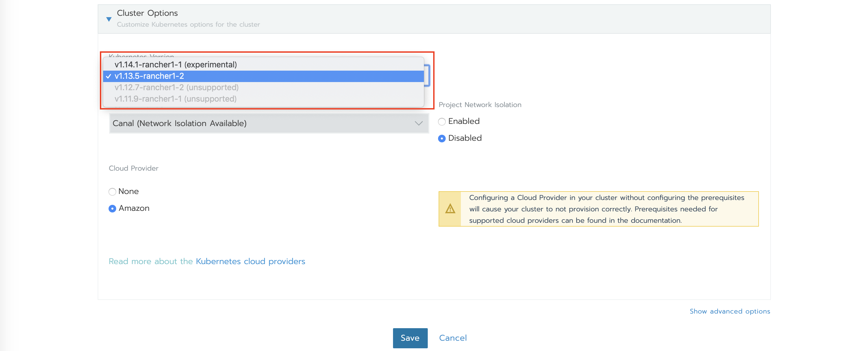Select v1.14.1-rancher1-1 (experimental) version
The width and height of the screenshot is (868, 351).
(x=175, y=64)
